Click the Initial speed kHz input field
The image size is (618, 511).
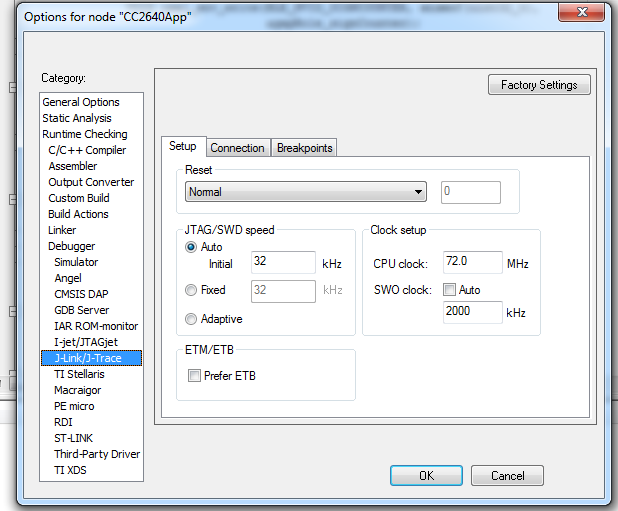pyautogui.click(x=283, y=262)
